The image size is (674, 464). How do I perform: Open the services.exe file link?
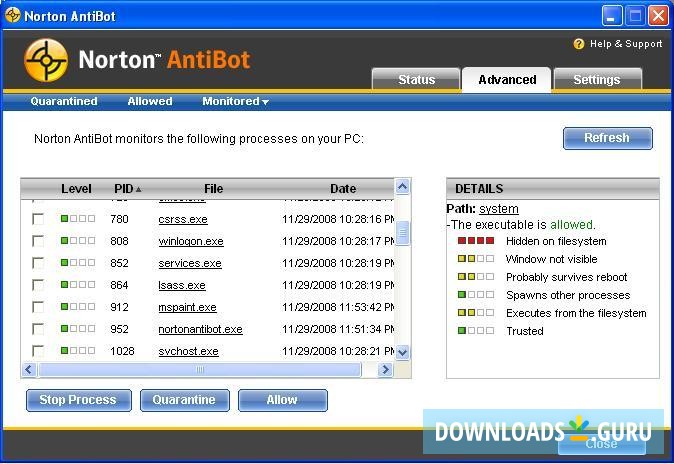[190, 263]
